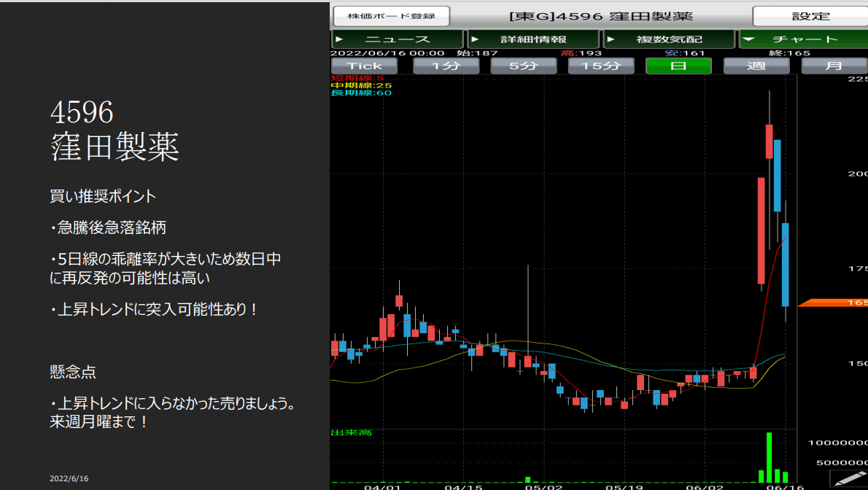Viewport: 868px width, 490px height.
Task: Click the 04/15 date axis label
Action: pos(462,486)
